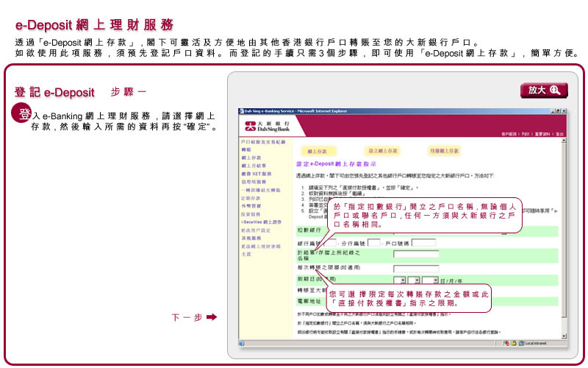
Task: Click the Local intranet zone icon
Action: point(521,343)
